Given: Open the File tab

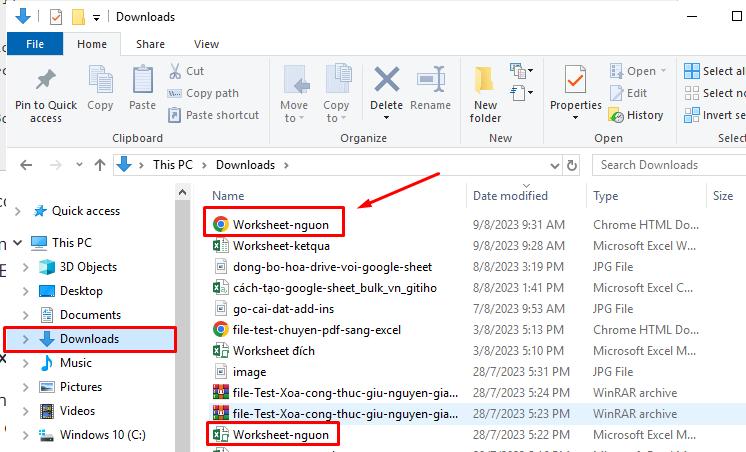Looking at the screenshot, I should [x=35, y=44].
